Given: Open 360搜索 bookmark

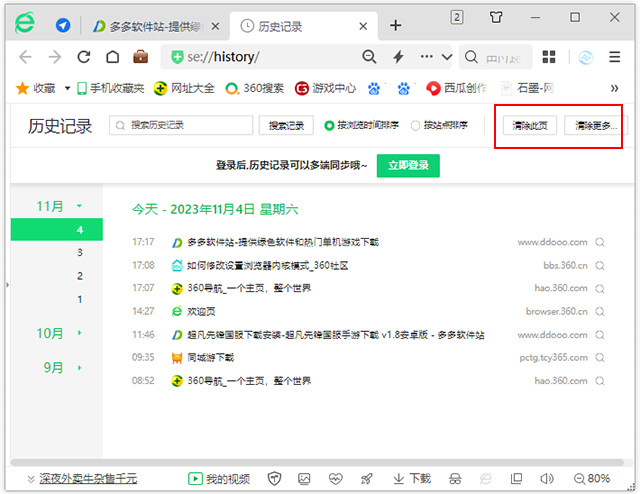Looking at the screenshot, I should pos(254,88).
